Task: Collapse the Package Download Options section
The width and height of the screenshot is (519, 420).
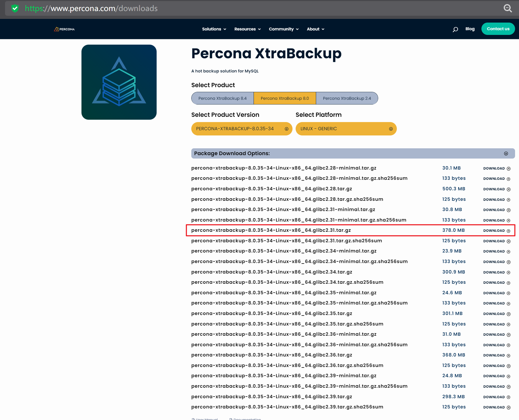Action: pos(506,154)
